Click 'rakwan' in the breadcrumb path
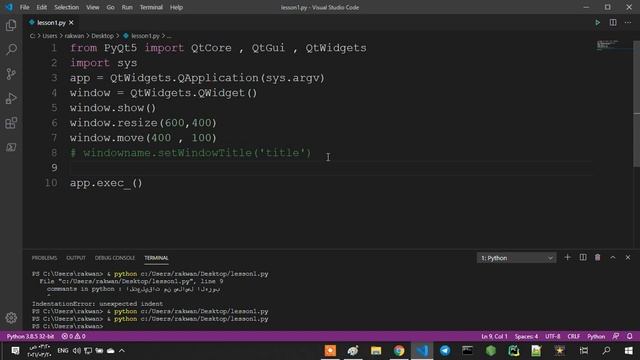This screenshot has height=360, width=640. pos(74,36)
